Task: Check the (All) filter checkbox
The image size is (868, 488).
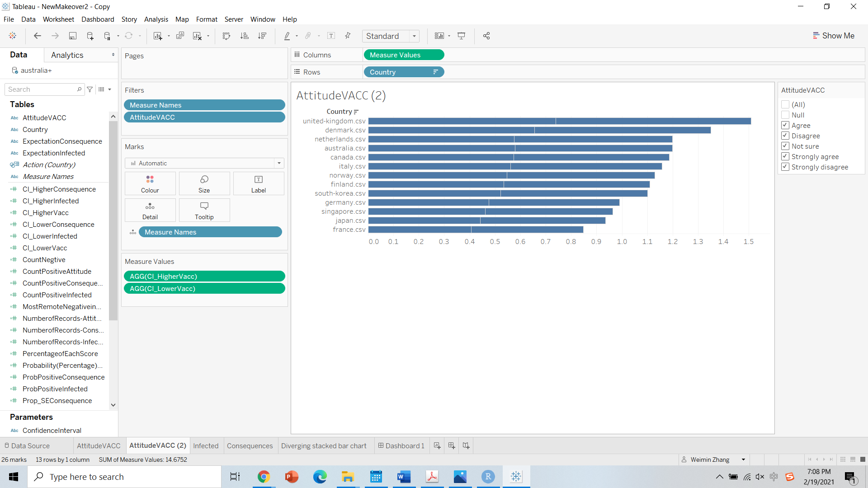Action: [785, 104]
